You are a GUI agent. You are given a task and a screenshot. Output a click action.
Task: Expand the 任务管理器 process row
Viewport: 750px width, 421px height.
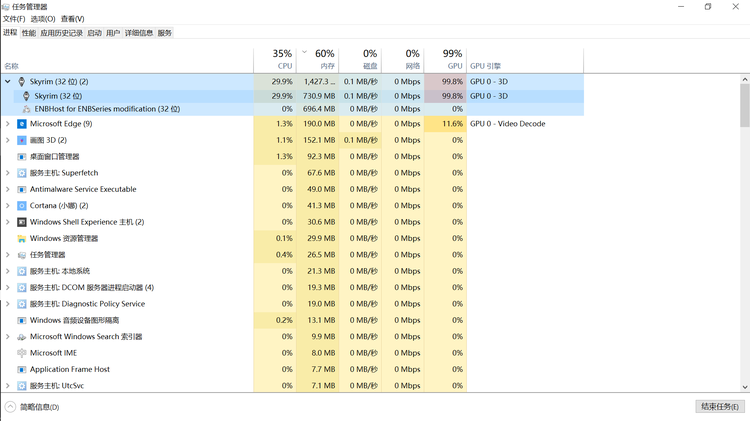(8, 255)
